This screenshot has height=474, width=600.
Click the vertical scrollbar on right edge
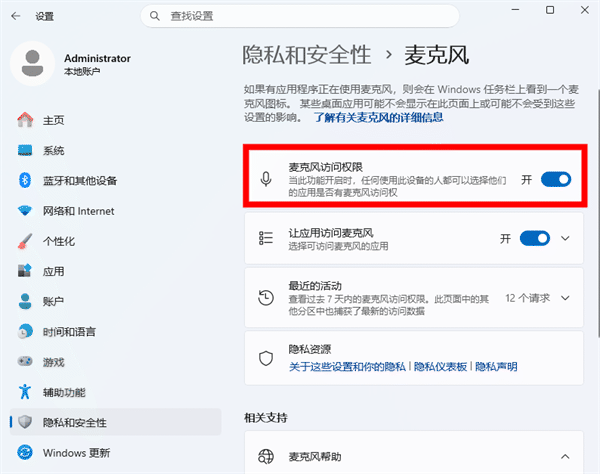point(598,213)
